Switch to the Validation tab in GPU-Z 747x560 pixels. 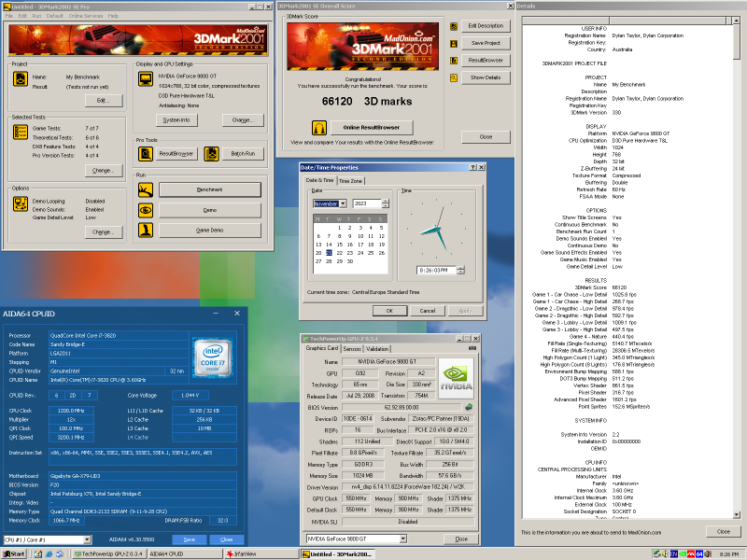(x=377, y=348)
